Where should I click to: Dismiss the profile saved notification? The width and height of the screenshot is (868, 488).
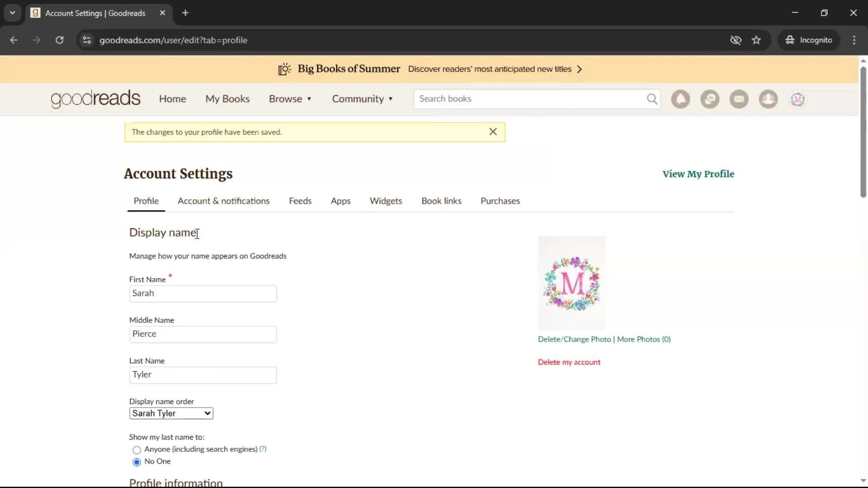pos(493,131)
